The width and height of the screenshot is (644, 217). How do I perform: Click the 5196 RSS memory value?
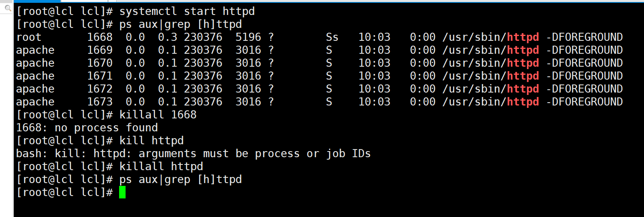(248, 37)
